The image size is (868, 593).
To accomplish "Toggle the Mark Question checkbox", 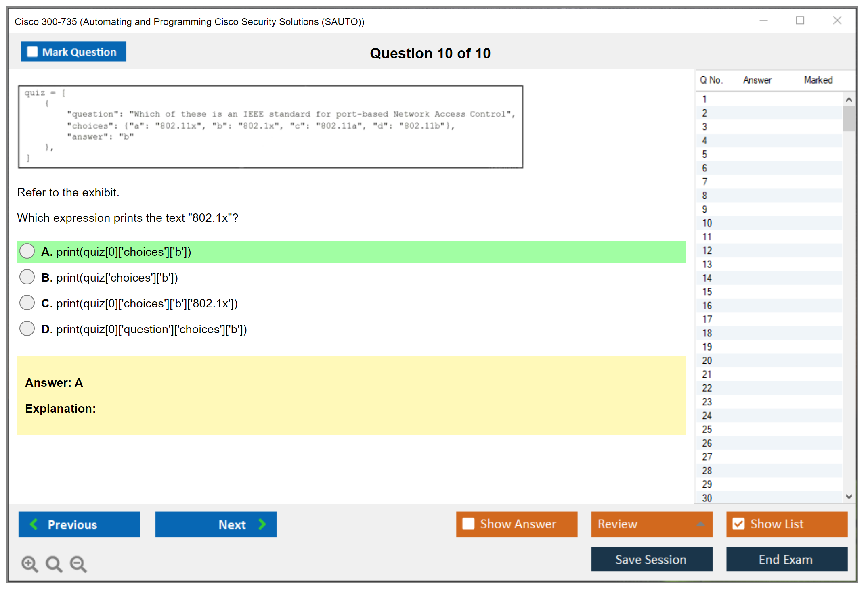I will pos(32,52).
